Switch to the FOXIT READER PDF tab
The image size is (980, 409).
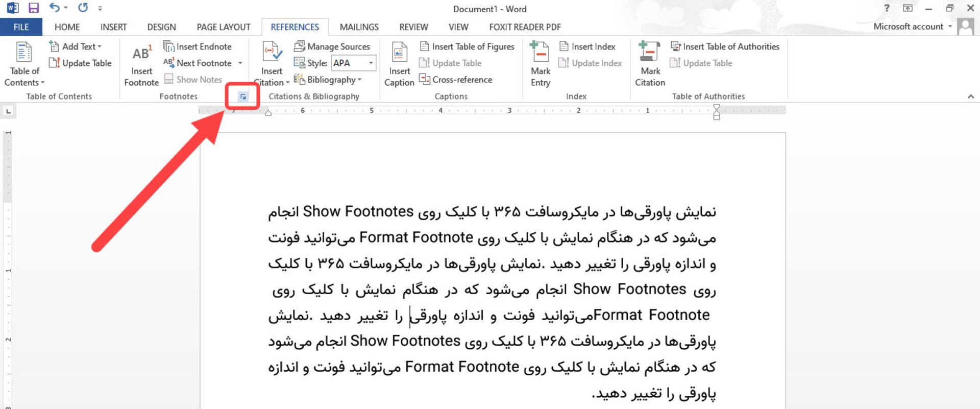(525, 27)
